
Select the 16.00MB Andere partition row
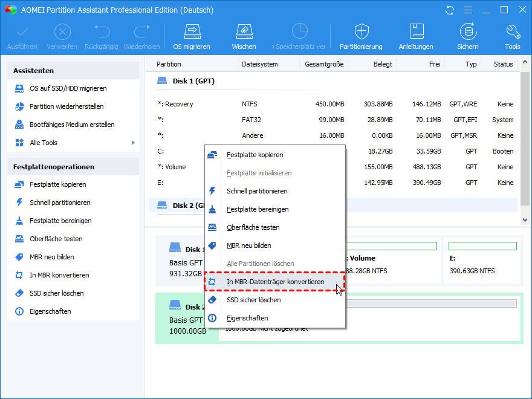pyautogui.click(x=333, y=135)
